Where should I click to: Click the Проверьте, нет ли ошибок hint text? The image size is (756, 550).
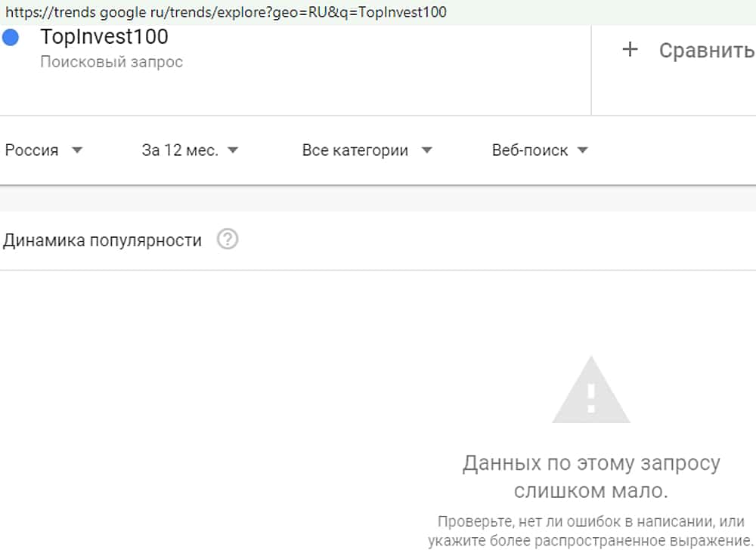[591, 531]
